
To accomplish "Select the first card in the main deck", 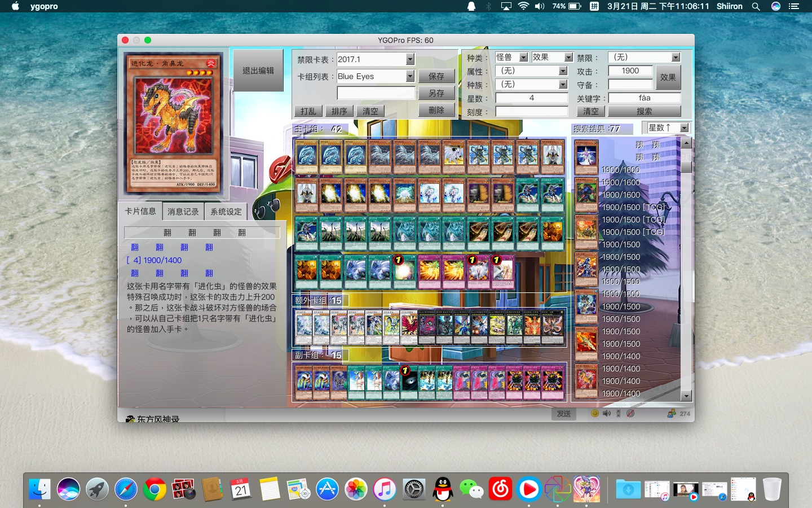I will (306, 156).
